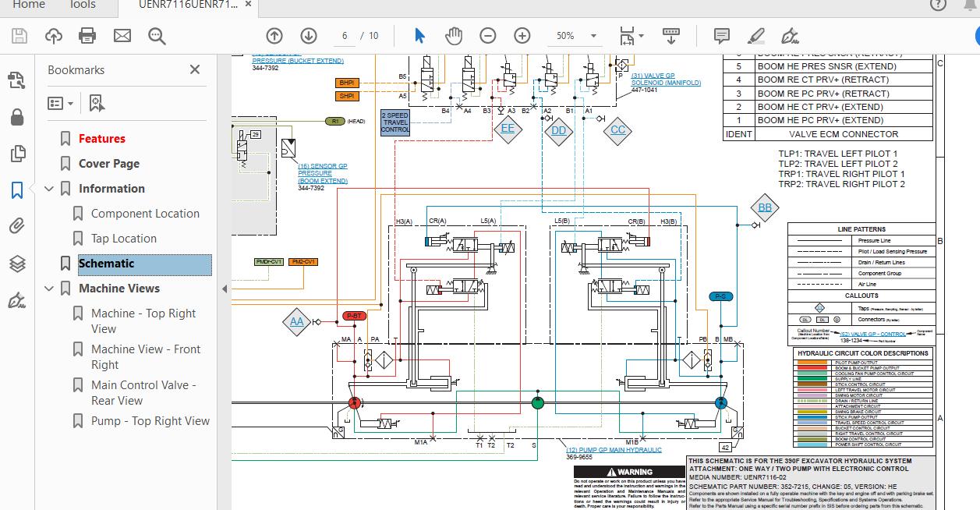The width and height of the screenshot is (980, 510).
Task: Open the bookmark options dropdown
Action: click(60, 103)
